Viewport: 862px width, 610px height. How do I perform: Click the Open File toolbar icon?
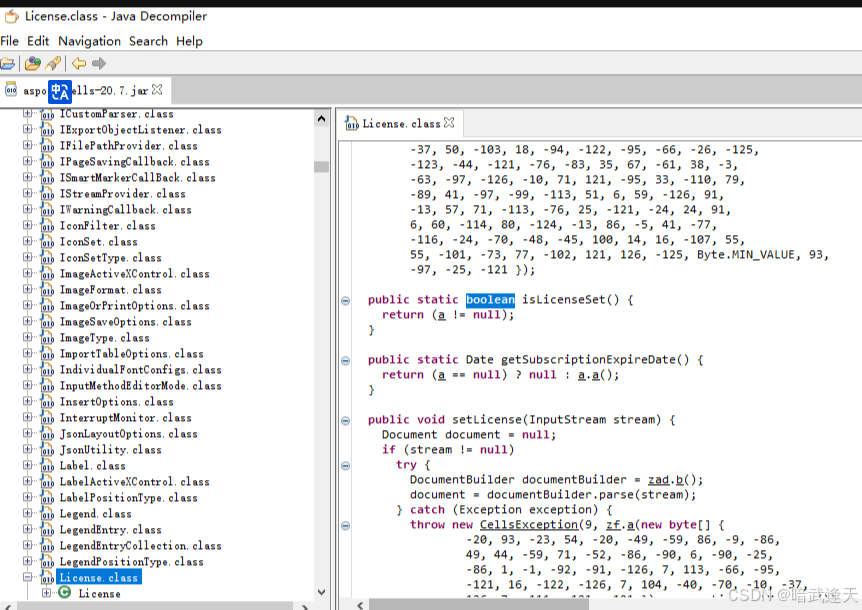8,64
